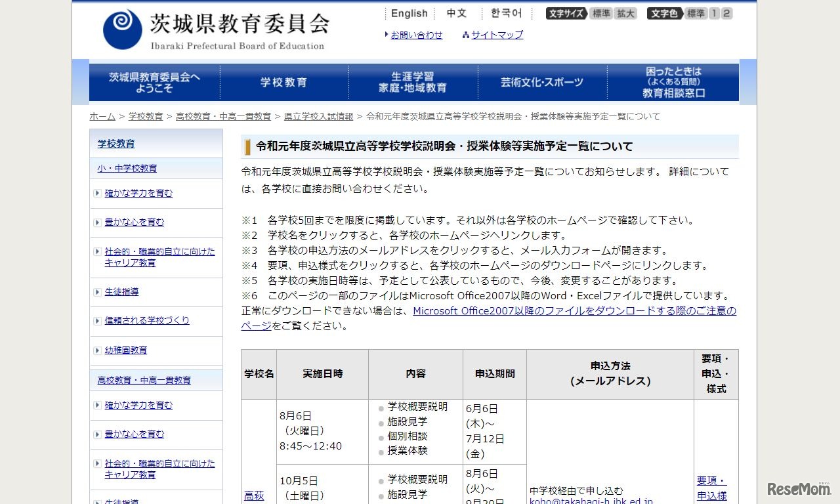Enlarge text with the 拡大 button

[625, 14]
